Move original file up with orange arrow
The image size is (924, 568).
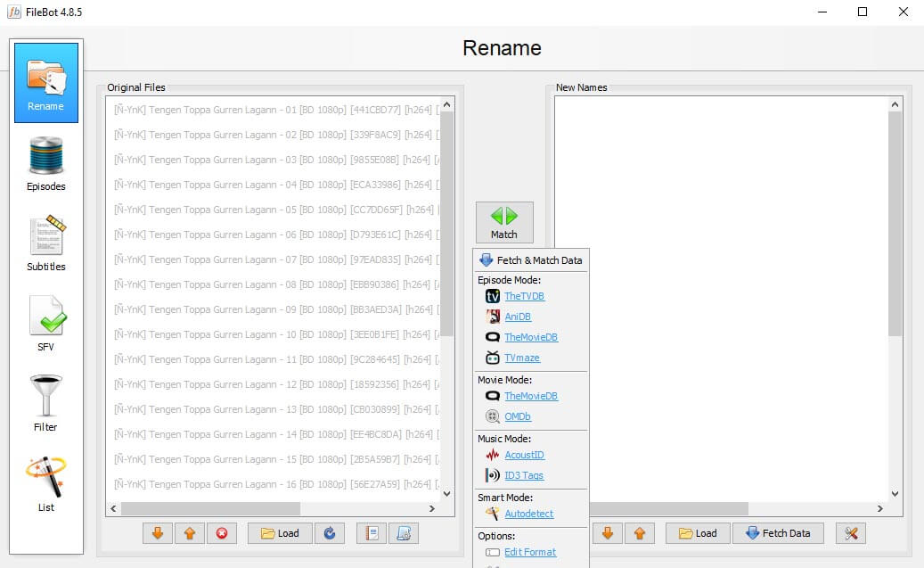click(x=190, y=533)
